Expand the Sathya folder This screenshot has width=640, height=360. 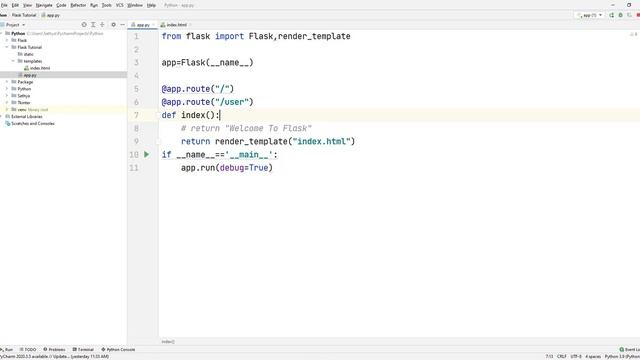click(7, 96)
